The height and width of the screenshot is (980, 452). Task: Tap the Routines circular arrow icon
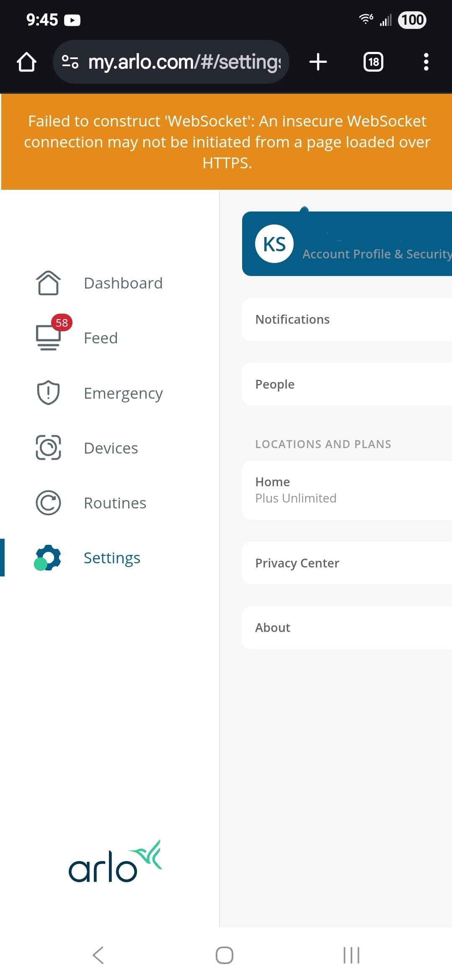(x=48, y=503)
